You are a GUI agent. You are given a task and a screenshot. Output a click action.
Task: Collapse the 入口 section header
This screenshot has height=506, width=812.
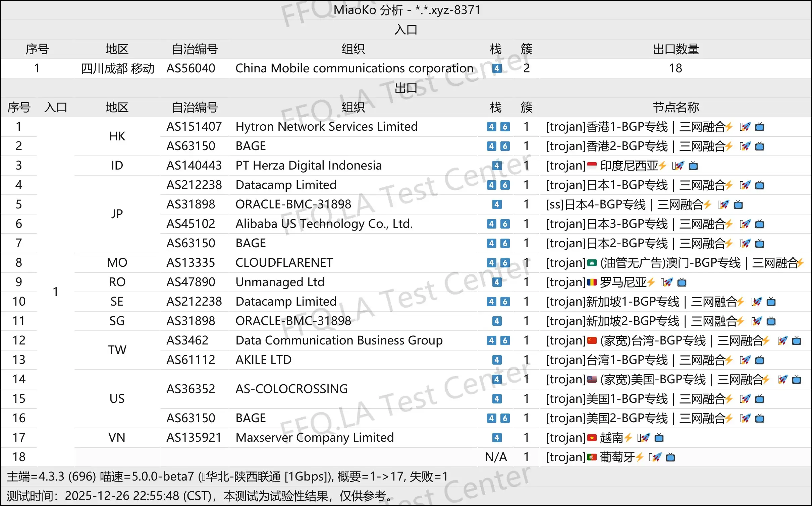(406, 29)
